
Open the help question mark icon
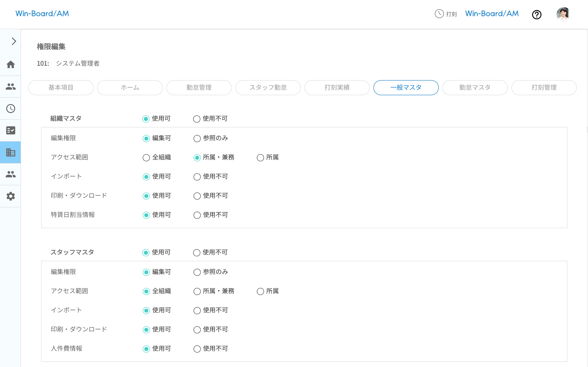click(x=537, y=14)
